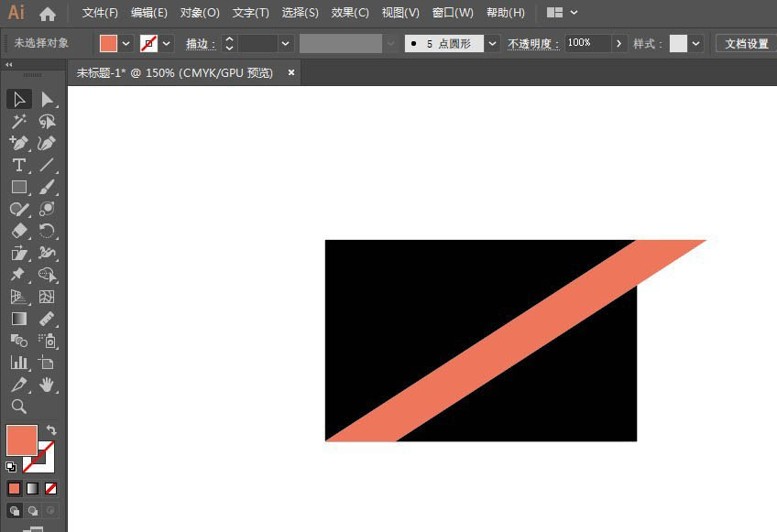Swap fill and stroke colors arrow
This screenshot has width=777, height=532.
coord(51,430)
